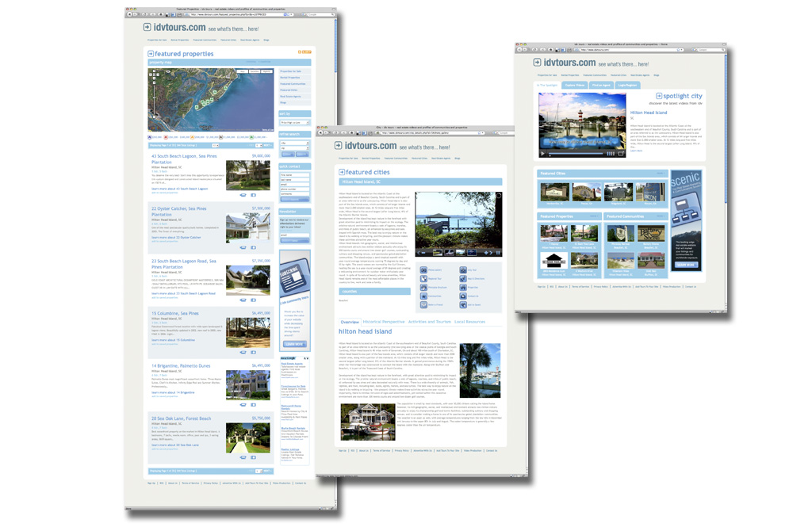Click the first thumbnail in cities photo viewer strip
The image size is (812, 531).
[x=438, y=253]
